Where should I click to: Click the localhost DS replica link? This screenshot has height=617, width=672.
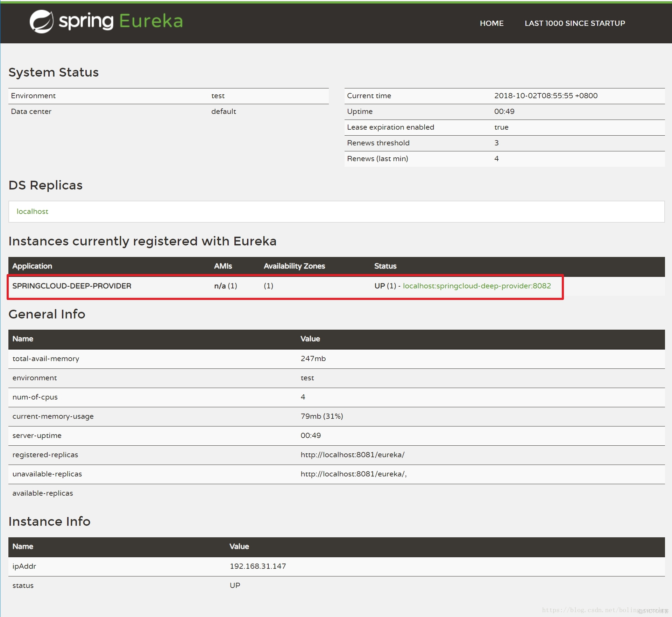[32, 211]
